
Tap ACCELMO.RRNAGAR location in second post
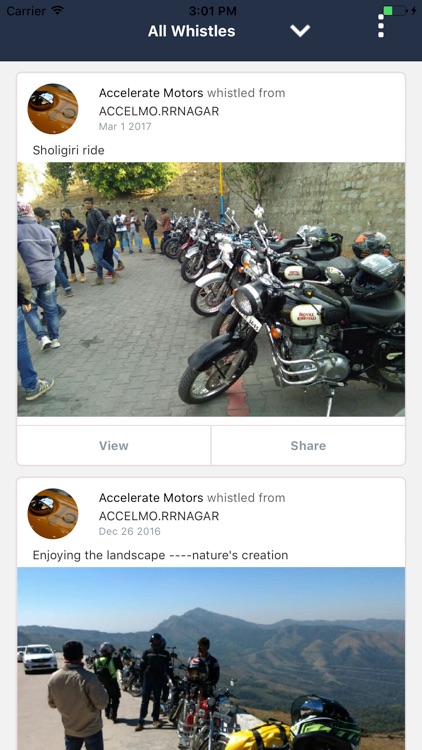coord(159,516)
